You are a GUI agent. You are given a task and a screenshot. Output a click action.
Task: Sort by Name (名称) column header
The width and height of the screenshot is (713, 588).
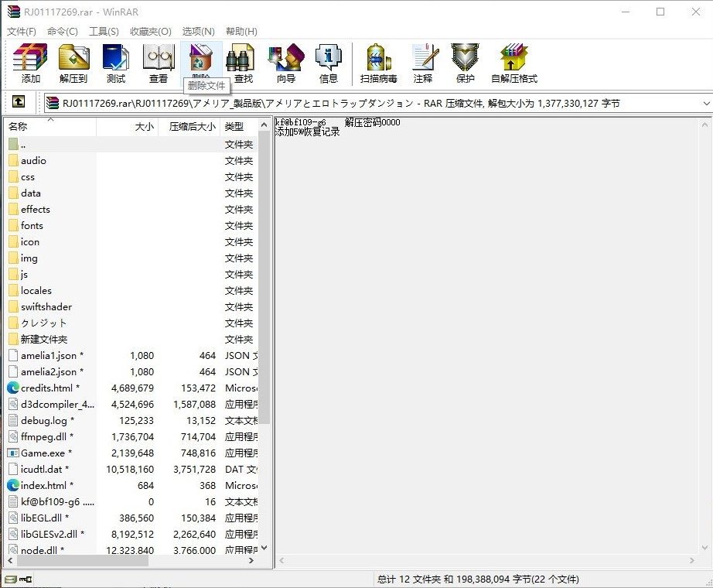(50, 127)
